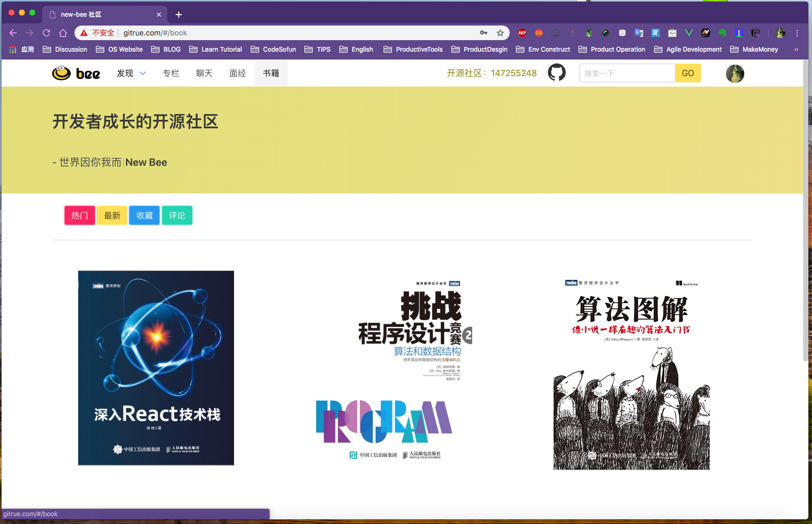Focus the 搜索一下 search field

click(627, 73)
